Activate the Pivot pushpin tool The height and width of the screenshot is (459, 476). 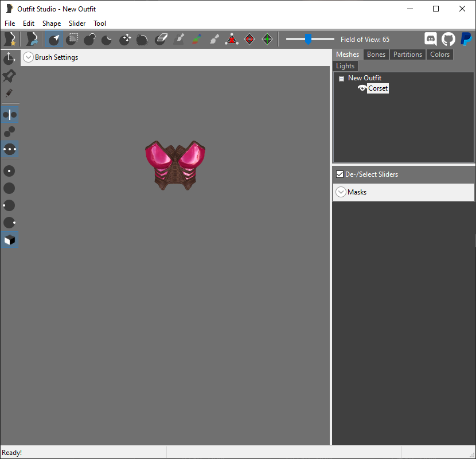pyautogui.click(x=10, y=76)
